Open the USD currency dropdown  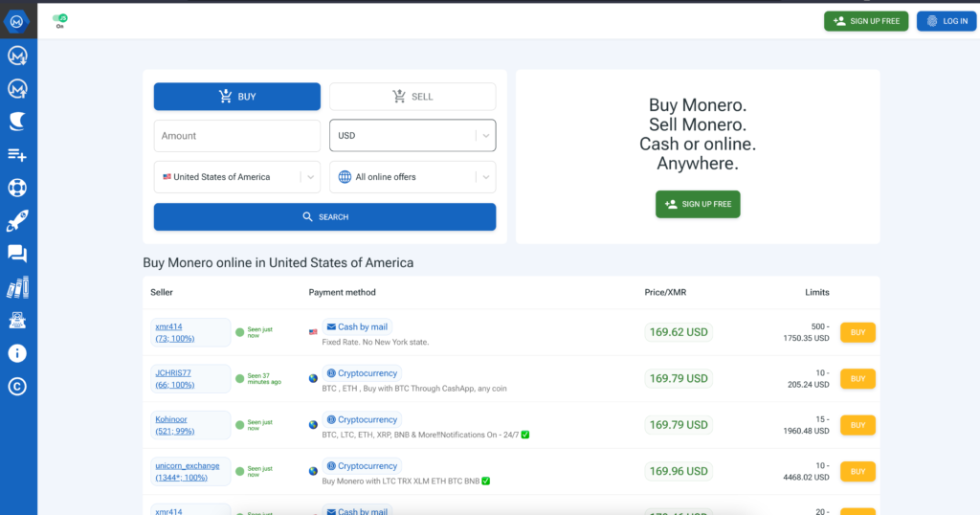pos(412,136)
